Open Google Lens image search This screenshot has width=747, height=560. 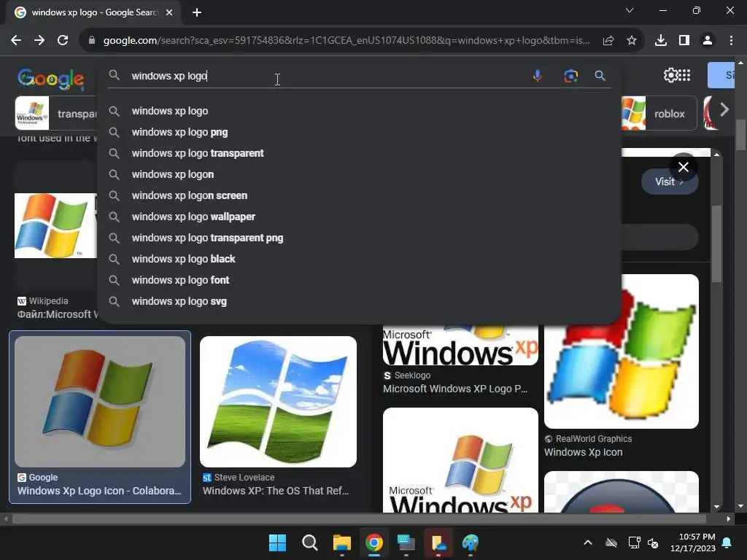point(570,76)
